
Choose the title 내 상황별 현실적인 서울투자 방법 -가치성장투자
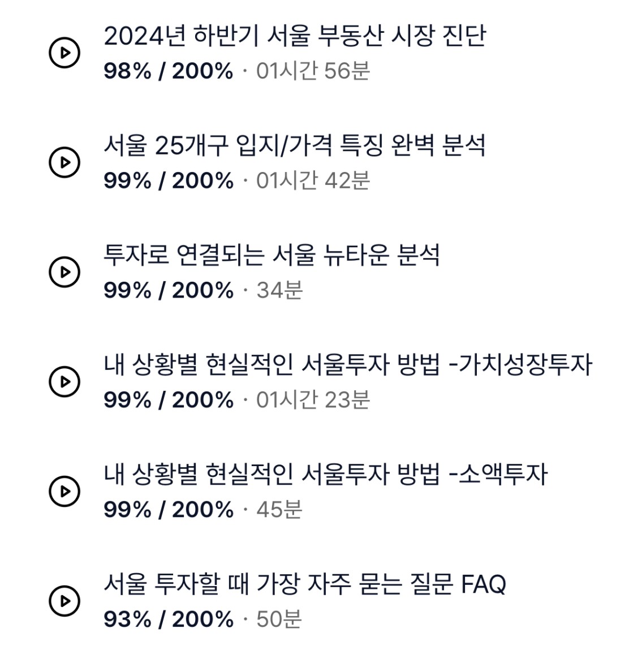pyautogui.click(x=348, y=365)
